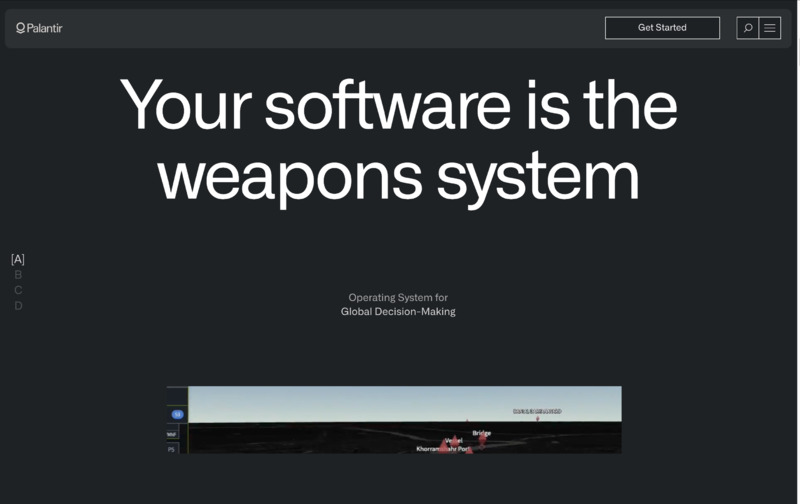Click the "Operating System for" subtitle
The width and height of the screenshot is (800, 504).
(398, 297)
